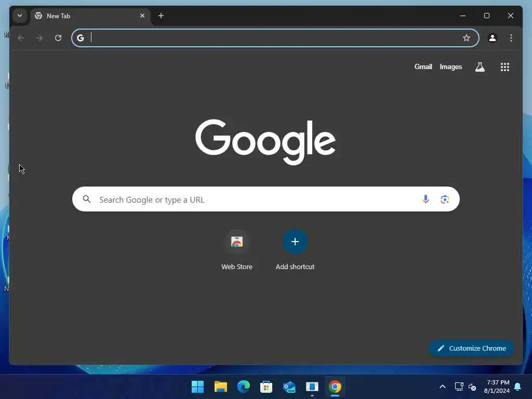Click the muted volume tray icon
This screenshot has height=399, width=532.
(x=472, y=387)
